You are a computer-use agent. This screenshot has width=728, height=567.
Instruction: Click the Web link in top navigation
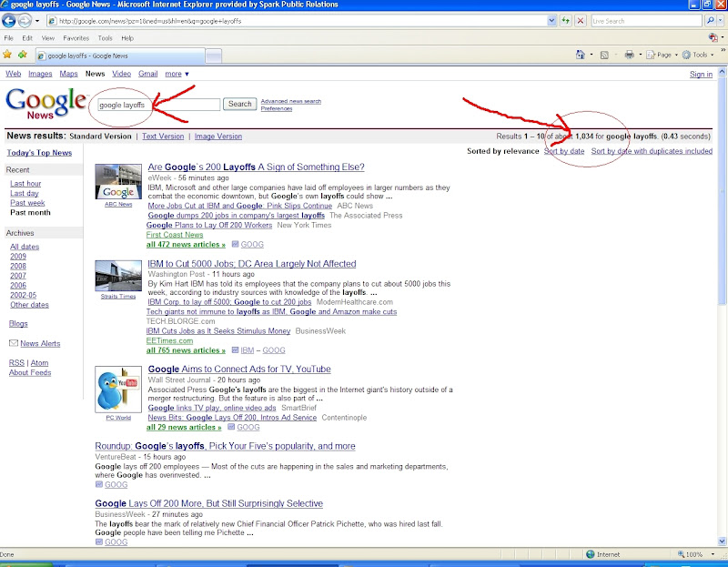pyautogui.click(x=13, y=74)
